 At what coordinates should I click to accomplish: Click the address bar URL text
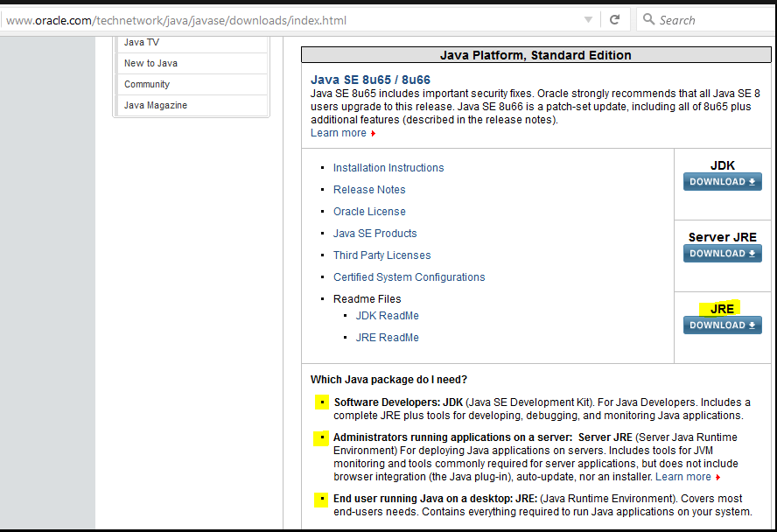175,20
